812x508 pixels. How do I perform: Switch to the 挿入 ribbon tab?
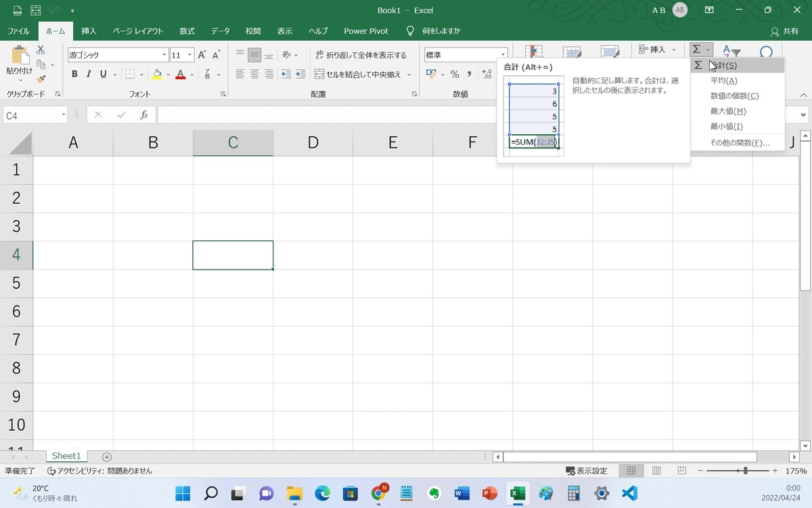pos(89,31)
